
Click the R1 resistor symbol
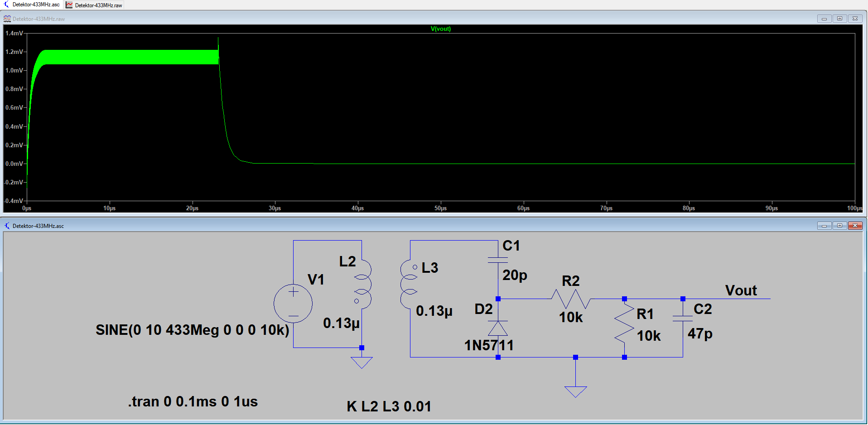coord(624,323)
